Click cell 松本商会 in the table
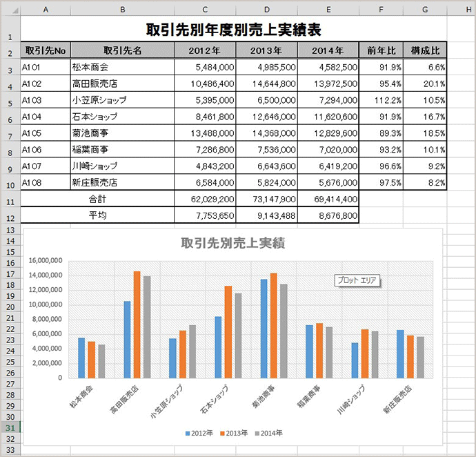Viewport: 476px width, 457px height. (122, 67)
